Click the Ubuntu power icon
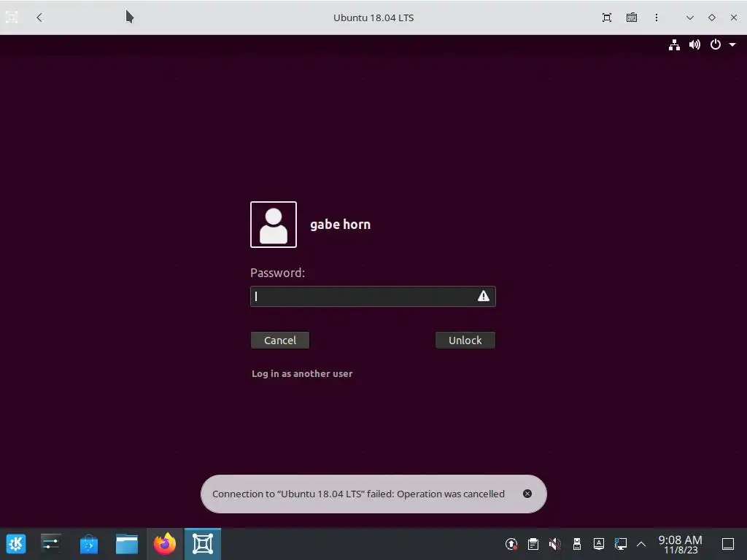 (715, 44)
